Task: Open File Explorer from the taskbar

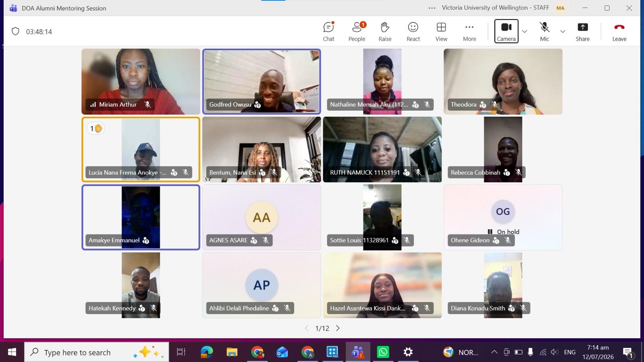Action: point(232,352)
